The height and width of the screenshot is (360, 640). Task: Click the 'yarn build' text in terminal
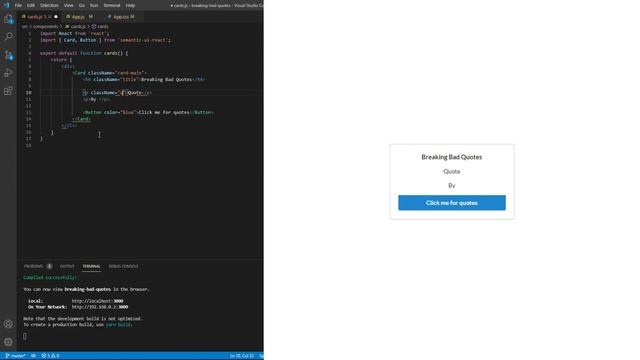(118, 324)
